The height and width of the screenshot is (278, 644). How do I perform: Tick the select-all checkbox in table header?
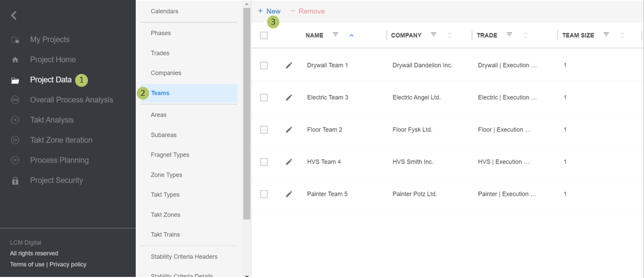(264, 35)
